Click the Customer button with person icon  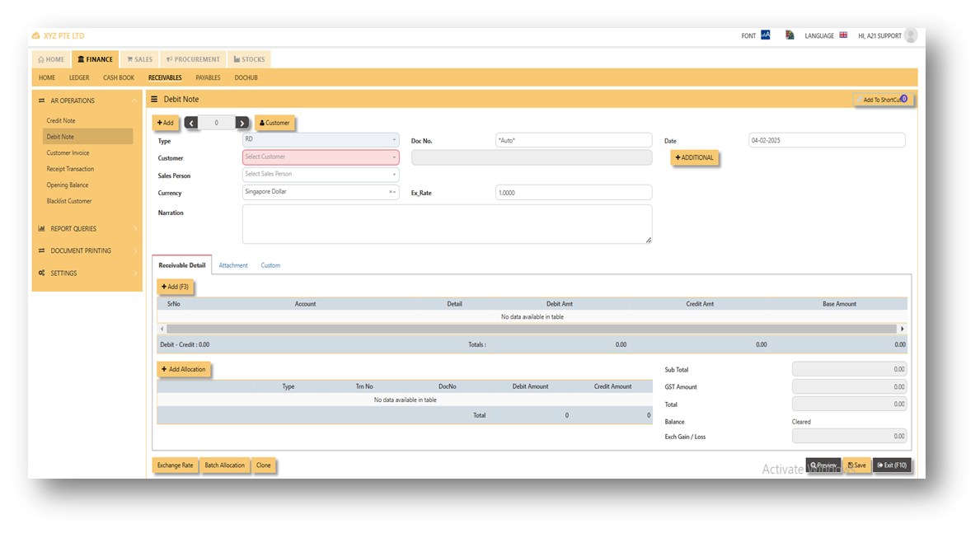click(x=274, y=123)
